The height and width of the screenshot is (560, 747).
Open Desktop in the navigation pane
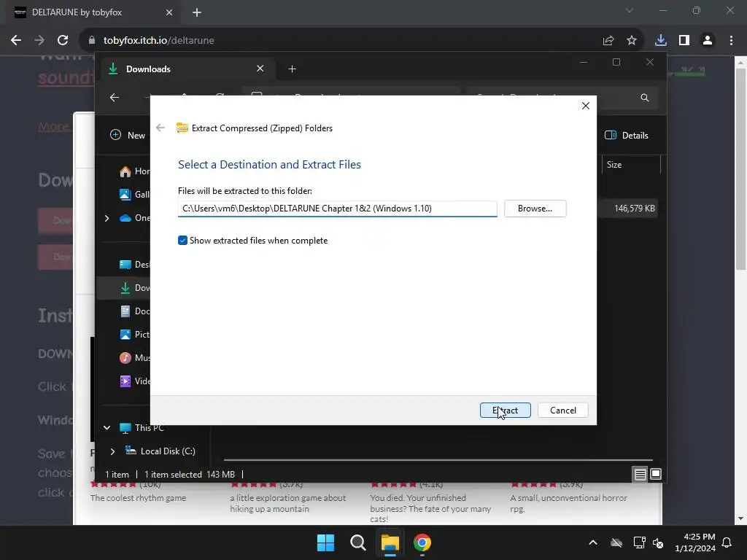point(134,264)
